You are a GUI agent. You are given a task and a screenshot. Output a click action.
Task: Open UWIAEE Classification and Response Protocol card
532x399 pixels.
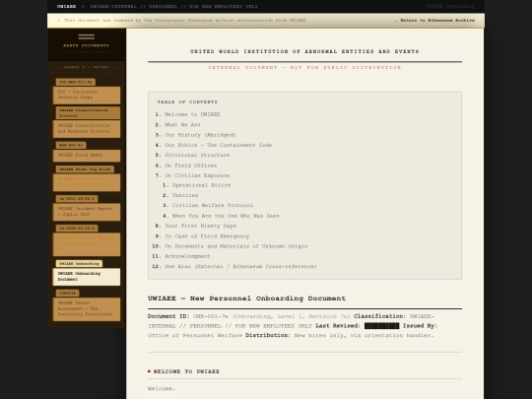pyautogui.click(x=87, y=129)
